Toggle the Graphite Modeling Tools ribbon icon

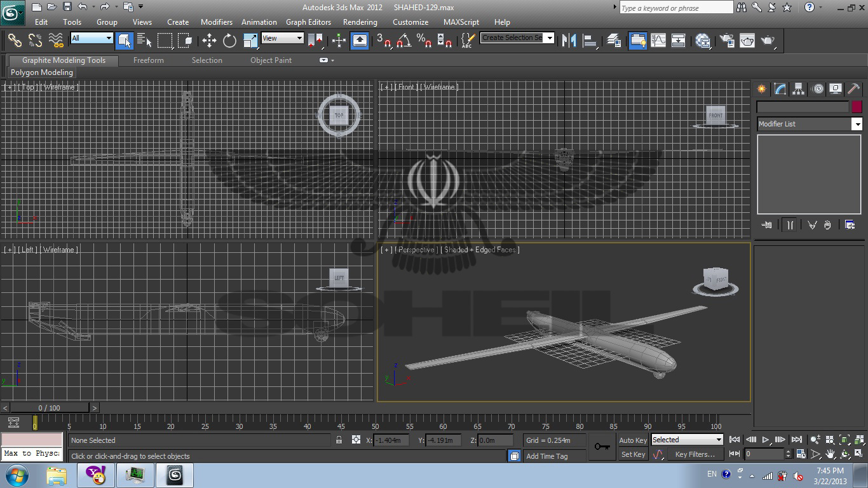tap(637, 41)
